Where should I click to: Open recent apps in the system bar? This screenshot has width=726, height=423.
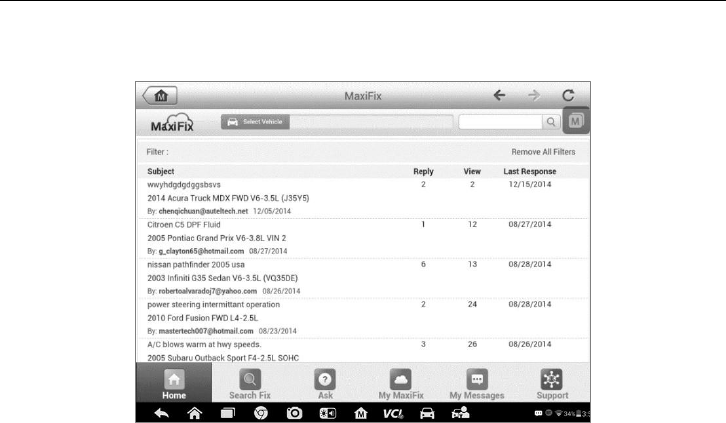[x=227, y=413]
